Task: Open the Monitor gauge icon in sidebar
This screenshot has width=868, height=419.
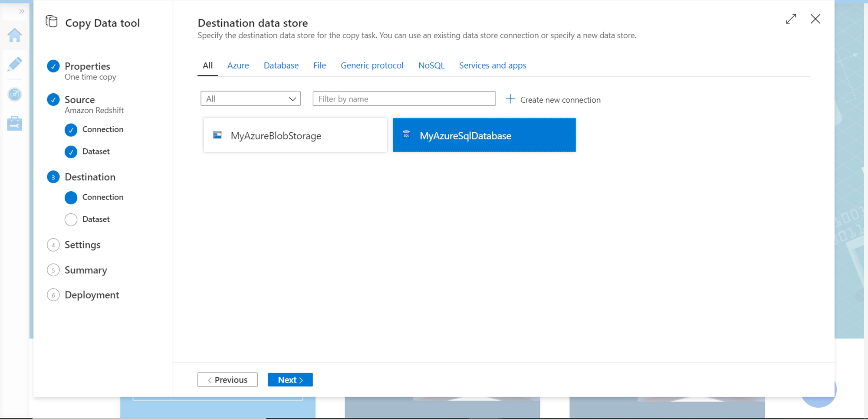Action: tap(15, 94)
